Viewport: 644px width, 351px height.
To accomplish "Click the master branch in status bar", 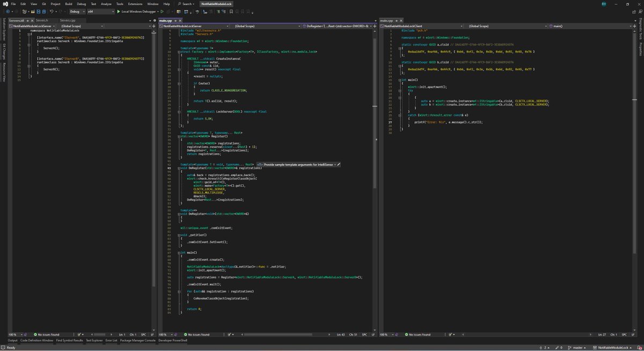I will (x=576, y=348).
